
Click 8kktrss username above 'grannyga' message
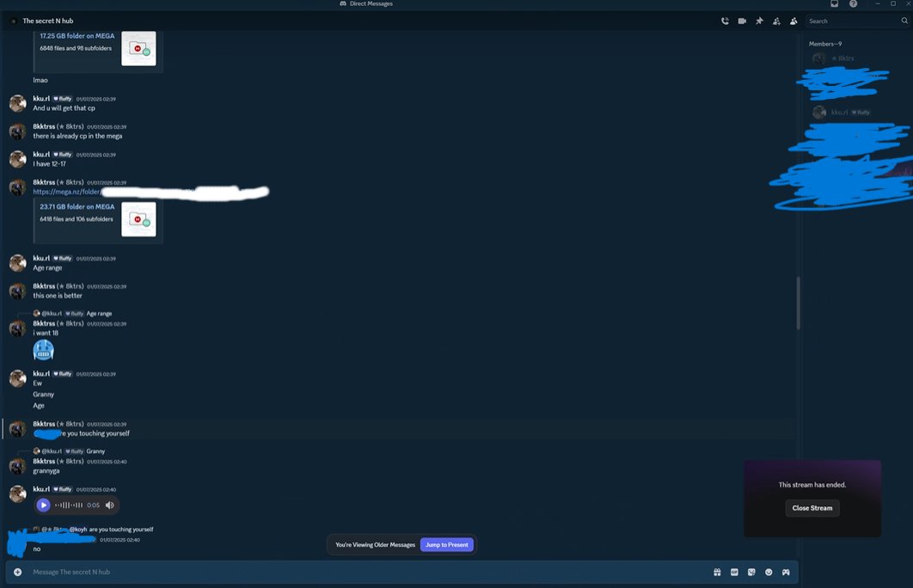[44, 461]
